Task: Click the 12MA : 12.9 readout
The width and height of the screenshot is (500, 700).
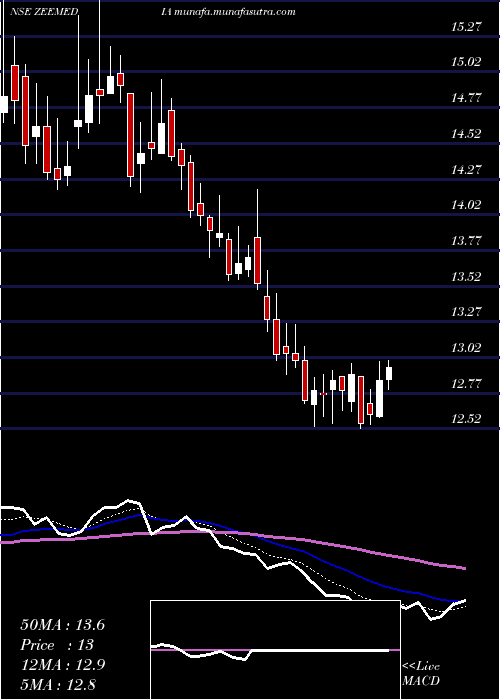Action: 62,665
